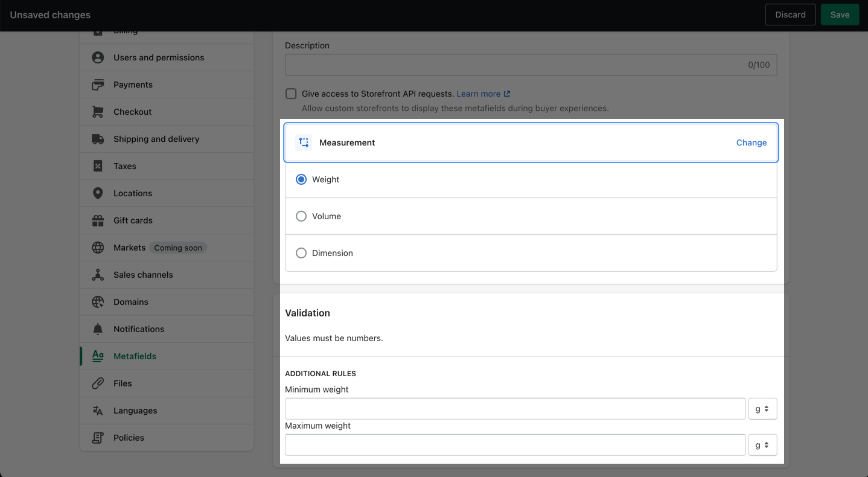This screenshot has width=868, height=477.
Task: Click the Unsaved changes title
Action: tap(50, 14)
